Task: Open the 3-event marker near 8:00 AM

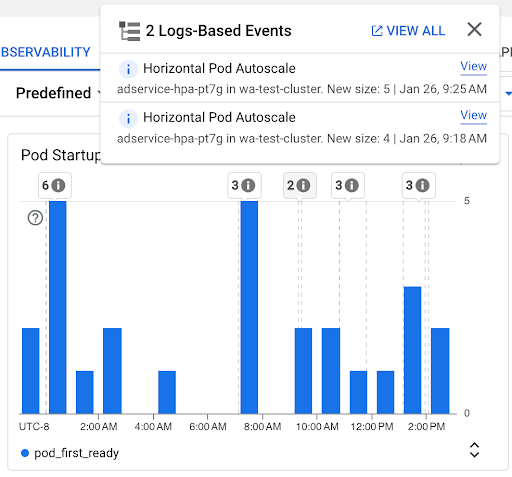Action: (244, 185)
